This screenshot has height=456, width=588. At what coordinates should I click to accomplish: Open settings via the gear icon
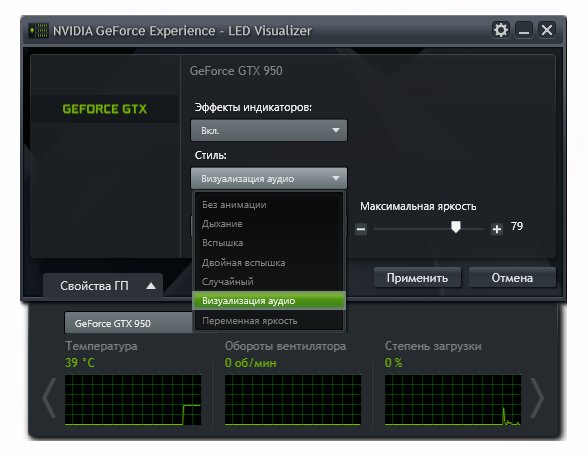[x=501, y=30]
